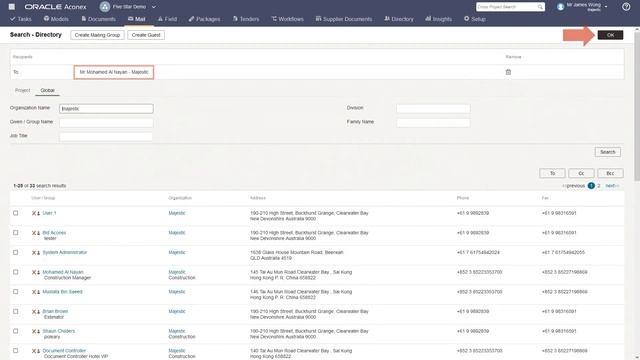Screen dimensions: 640x360
Task: Open the Tenders menu
Action: [x=246, y=19]
